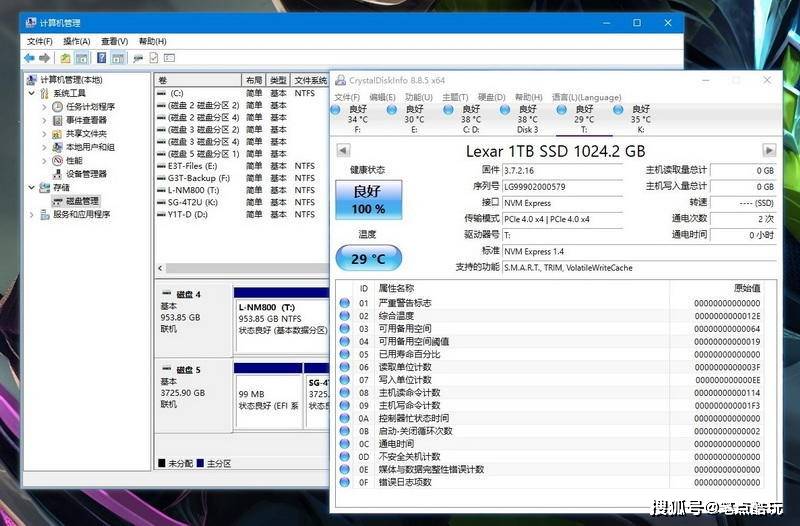Click the 良好 100 % health status button
Image resolution: width=800 pixels, height=526 pixels.
[368, 199]
